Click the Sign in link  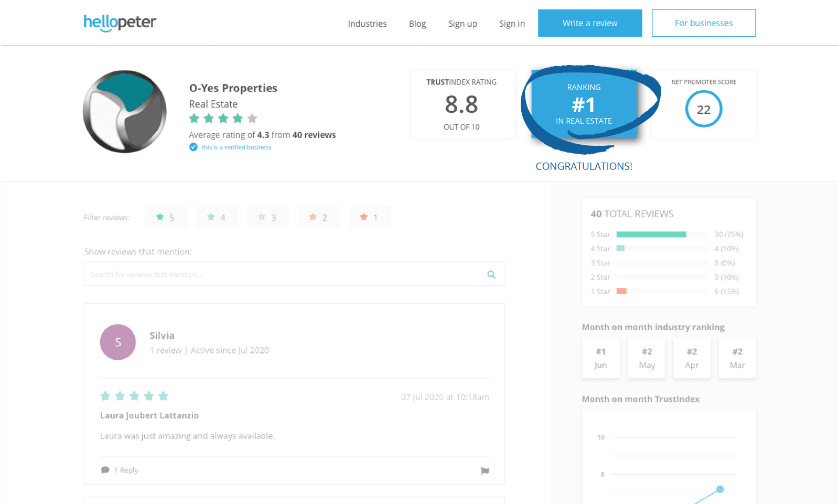pos(512,24)
